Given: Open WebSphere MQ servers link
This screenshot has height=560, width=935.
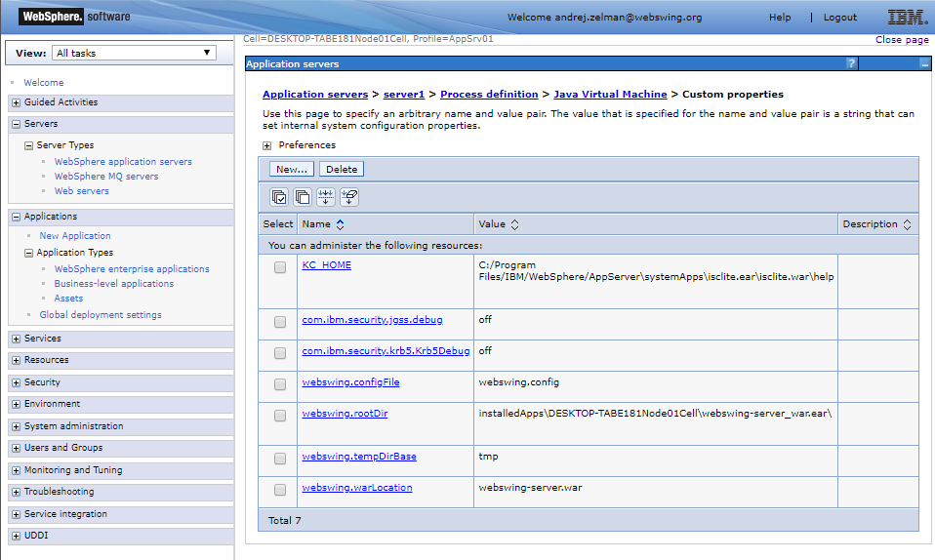Looking at the screenshot, I should (106, 177).
